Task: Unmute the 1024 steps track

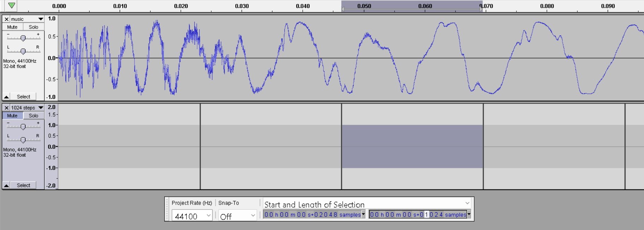Action: tap(12, 115)
